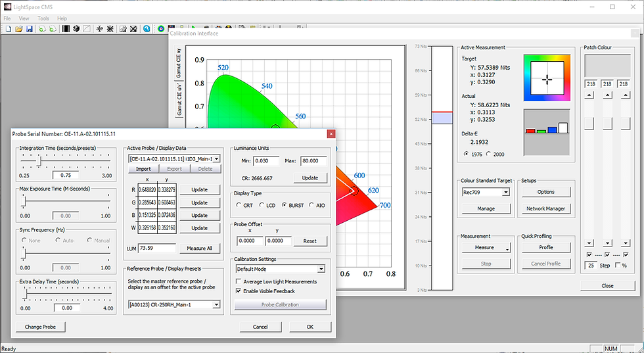This screenshot has width=644, height=353.
Task: Toggle Enable Visible Feedback checkbox
Action: point(238,291)
